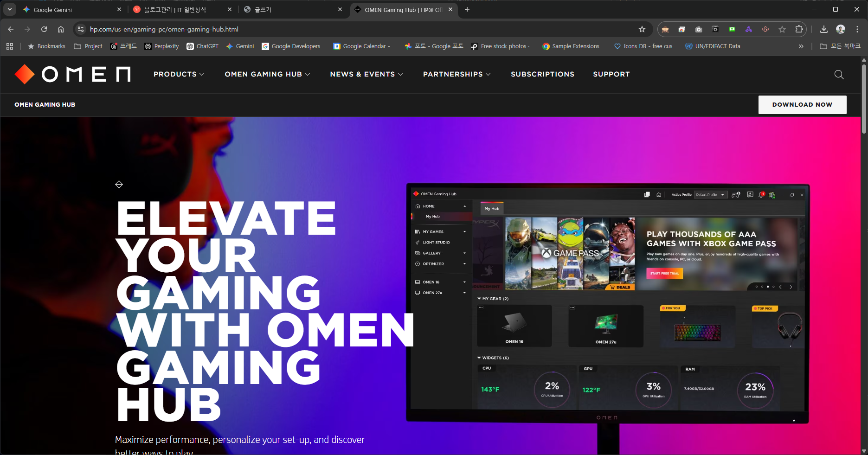Click the scrollbar down arrow
Image resolution: width=868 pixels, height=455 pixels.
click(x=864, y=451)
